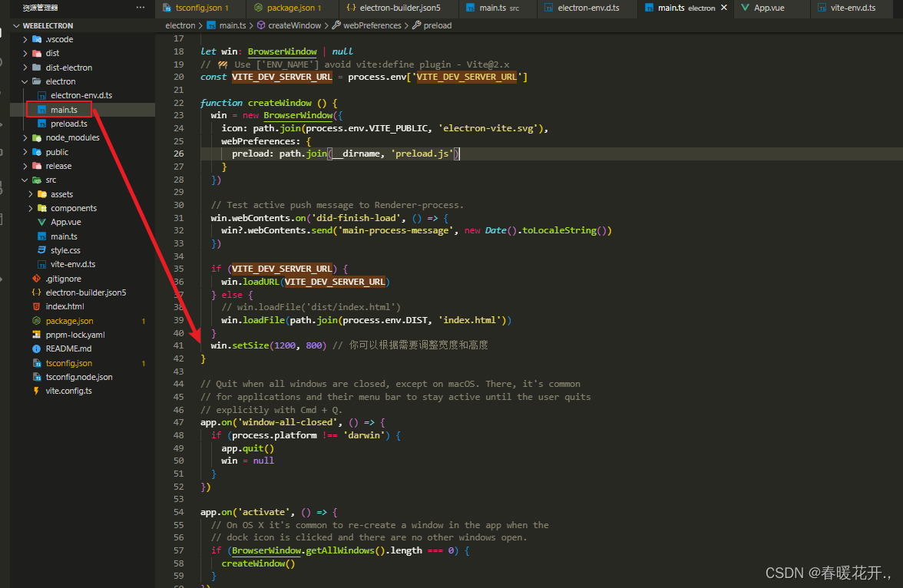Screen dimensions: 903x588
Task: Click preload in the breadcrumb path
Action: 438,25
